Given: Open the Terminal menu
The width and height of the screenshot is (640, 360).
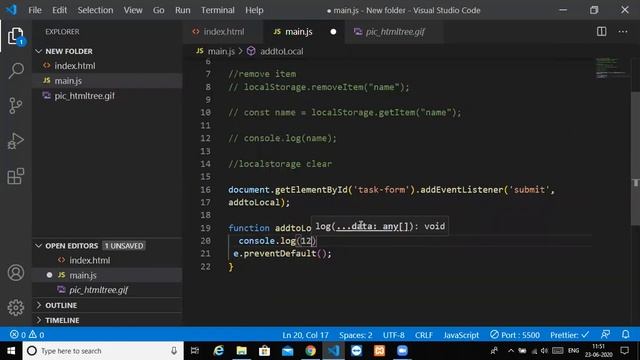Looking at the screenshot, I should point(218,10).
